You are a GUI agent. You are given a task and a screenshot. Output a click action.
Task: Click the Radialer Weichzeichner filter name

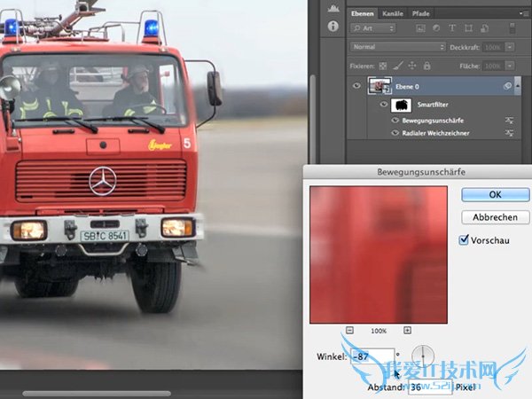[435, 133]
